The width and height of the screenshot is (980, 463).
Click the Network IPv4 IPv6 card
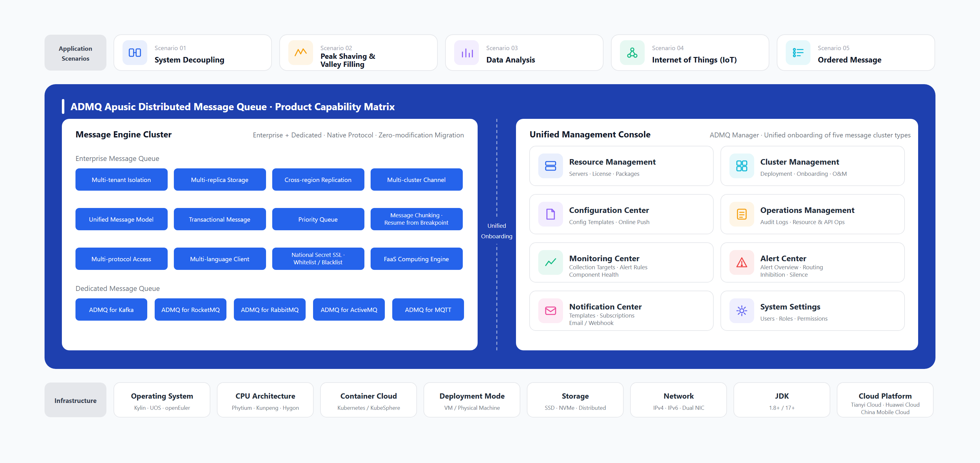(x=678, y=400)
